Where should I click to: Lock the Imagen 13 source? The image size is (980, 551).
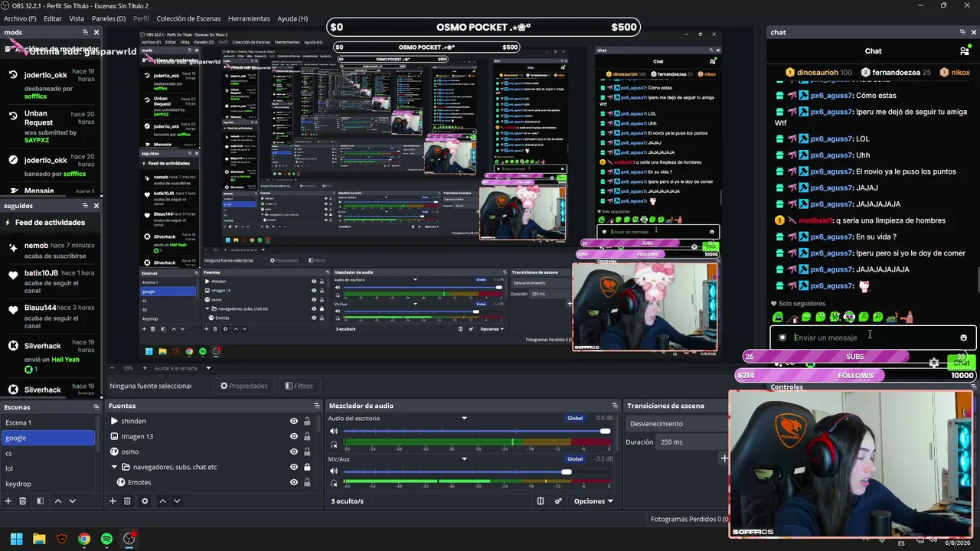click(307, 436)
